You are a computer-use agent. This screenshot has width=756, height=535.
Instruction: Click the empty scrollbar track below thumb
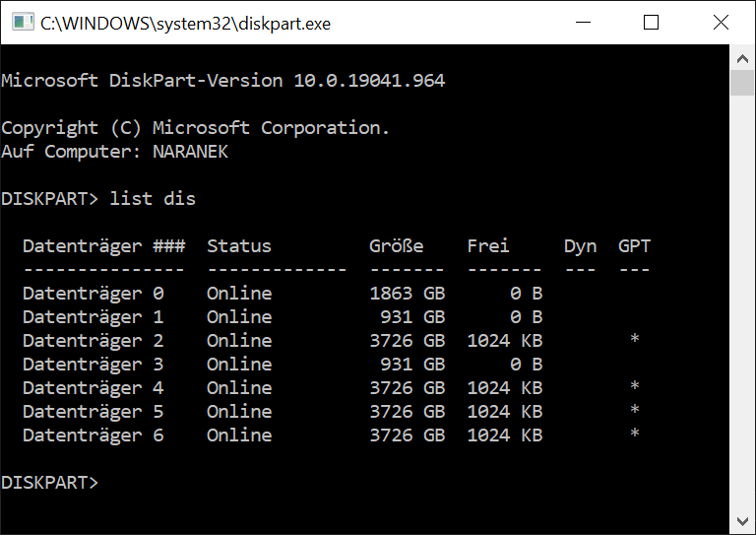coord(742,302)
